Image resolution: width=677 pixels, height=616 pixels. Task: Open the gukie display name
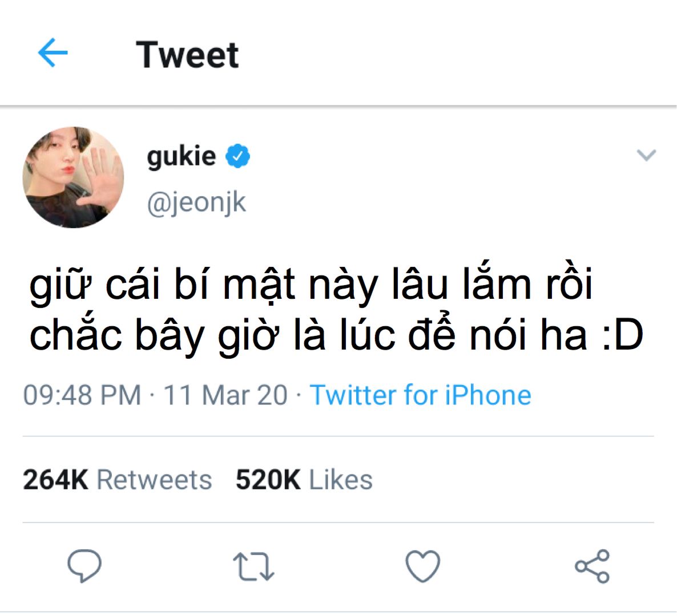pos(181,156)
